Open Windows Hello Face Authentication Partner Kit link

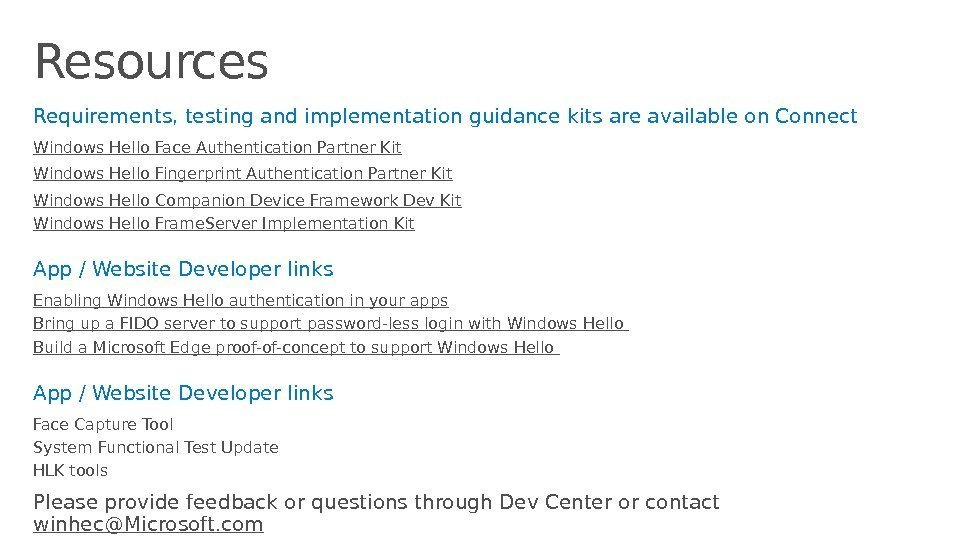click(217, 148)
